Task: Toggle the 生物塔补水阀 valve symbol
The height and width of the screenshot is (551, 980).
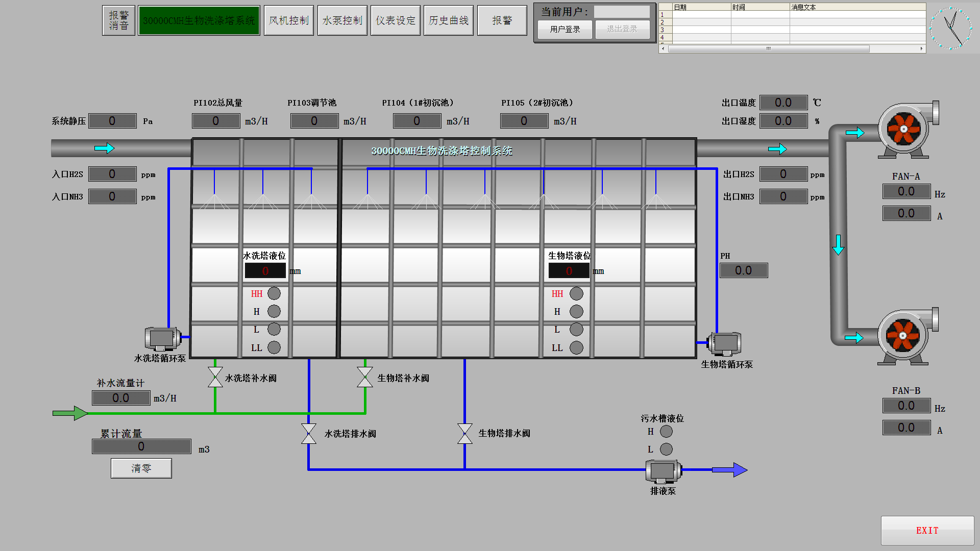Action: pyautogui.click(x=365, y=377)
